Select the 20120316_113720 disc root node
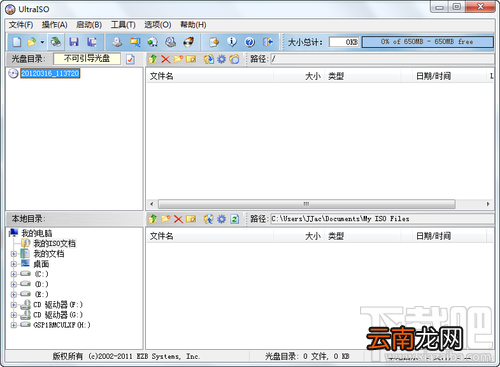This screenshot has width=500, height=367. click(x=50, y=73)
